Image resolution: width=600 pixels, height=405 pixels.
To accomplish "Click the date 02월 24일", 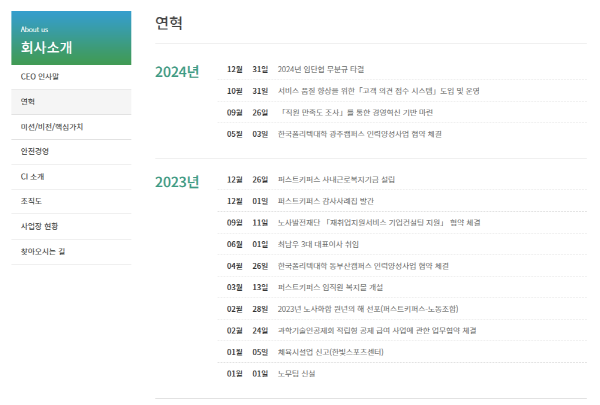I will [x=247, y=331].
